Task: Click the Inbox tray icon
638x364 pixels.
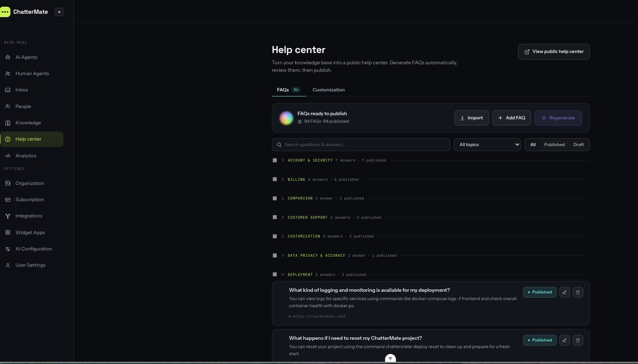Action: 8,90
